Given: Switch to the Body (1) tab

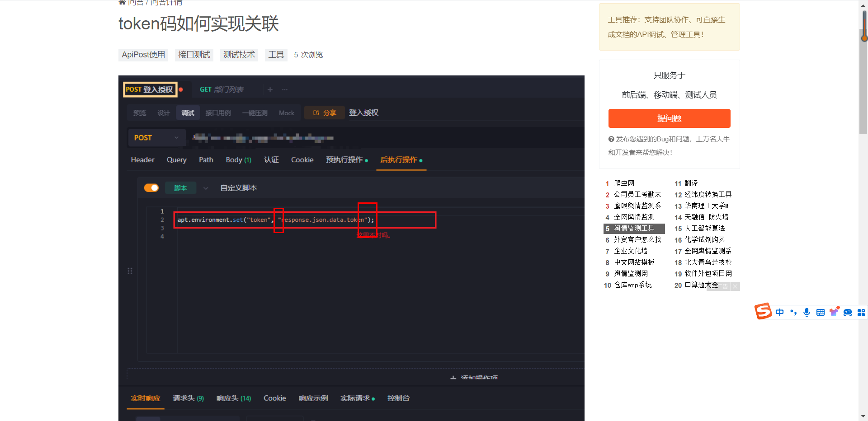Looking at the screenshot, I should 239,160.
